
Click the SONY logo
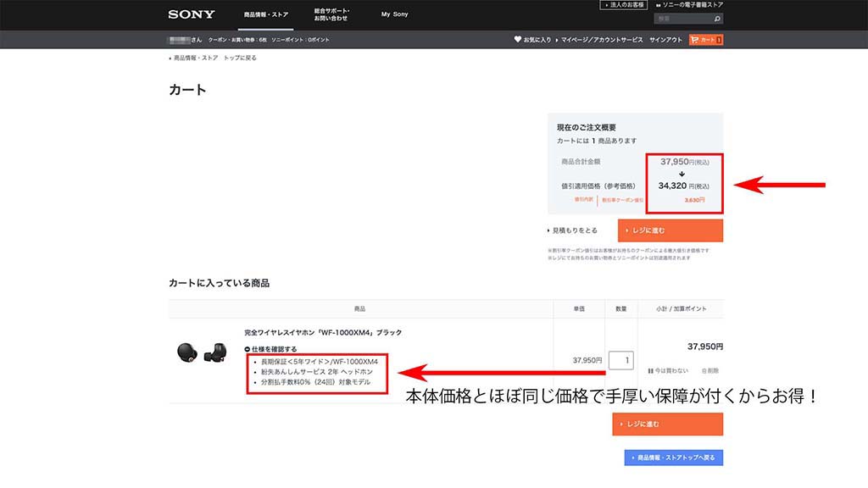[x=192, y=14]
